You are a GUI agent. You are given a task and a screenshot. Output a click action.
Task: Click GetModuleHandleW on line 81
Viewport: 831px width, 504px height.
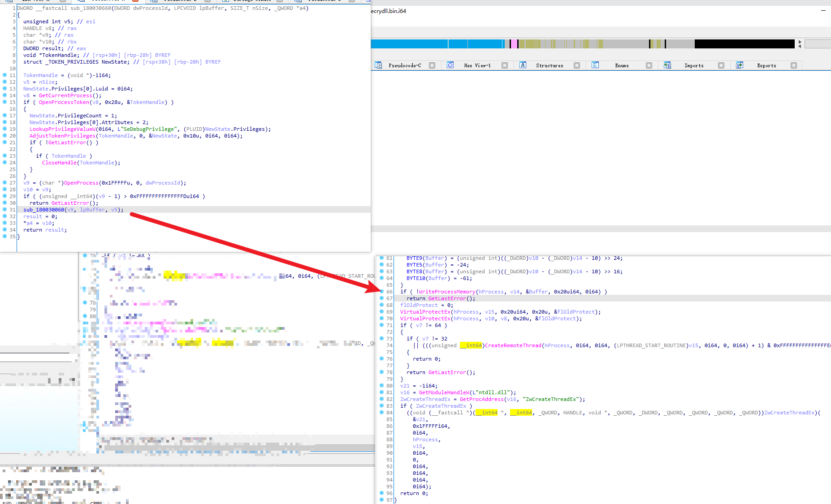click(x=444, y=392)
